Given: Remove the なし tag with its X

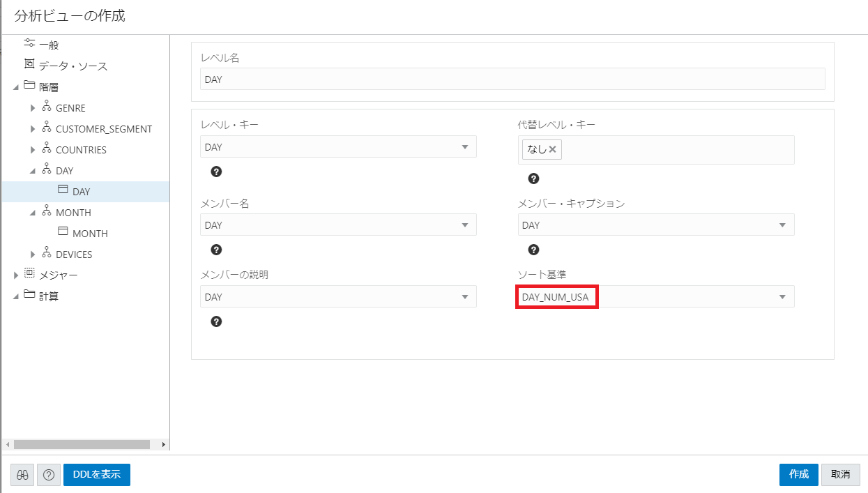Looking at the screenshot, I should [x=552, y=149].
